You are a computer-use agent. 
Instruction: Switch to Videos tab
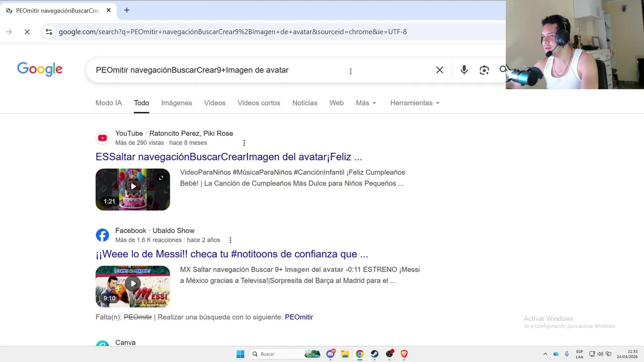pyautogui.click(x=215, y=103)
